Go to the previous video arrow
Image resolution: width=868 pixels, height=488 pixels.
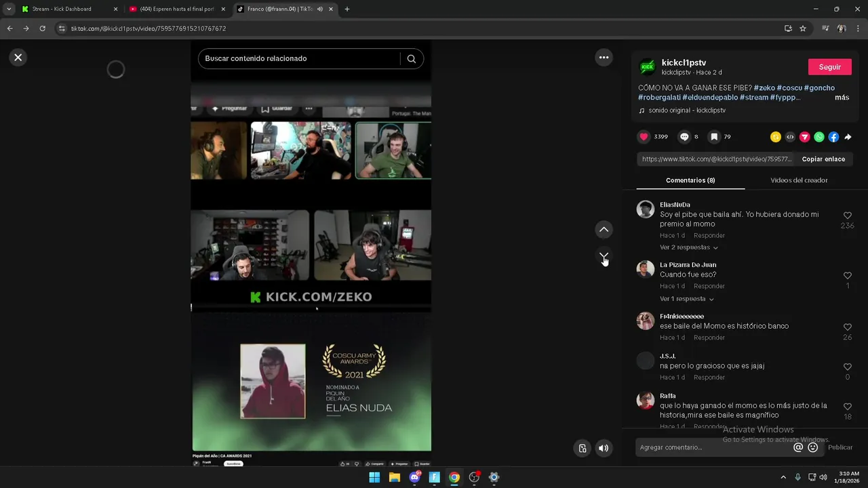tap(604, 230)
